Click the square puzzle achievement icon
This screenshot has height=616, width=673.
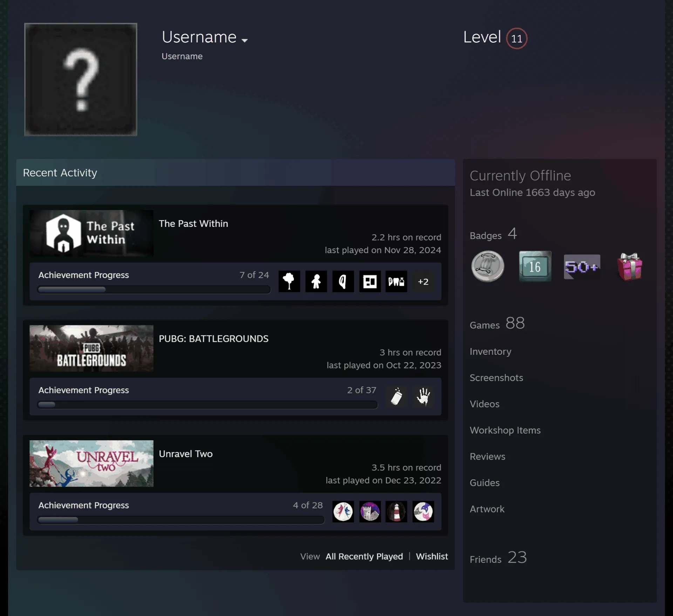370,281
